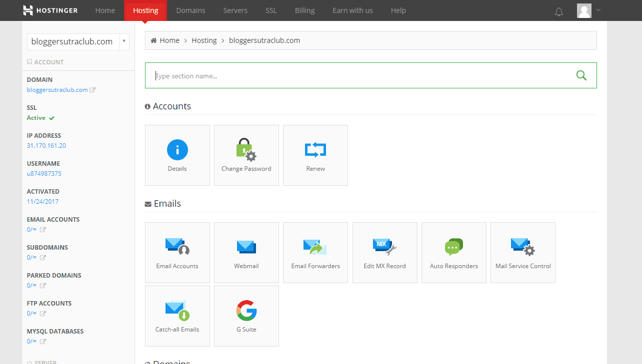Open Billing in top navigation
This screenshot has height=364, width=642.
[304, 10]
